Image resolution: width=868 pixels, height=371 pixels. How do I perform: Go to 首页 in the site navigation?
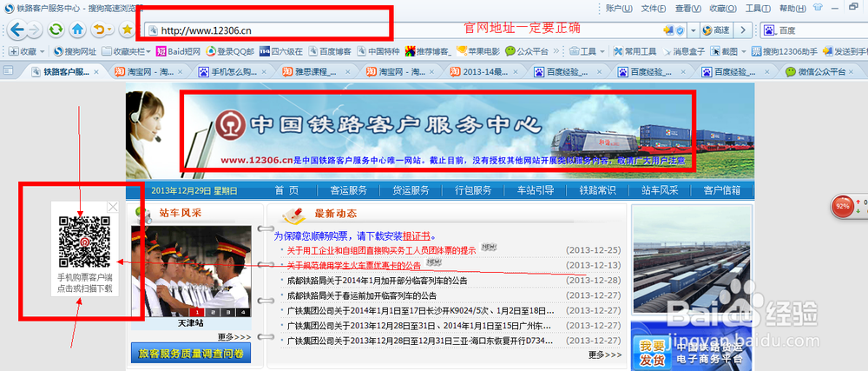[286, 190]
